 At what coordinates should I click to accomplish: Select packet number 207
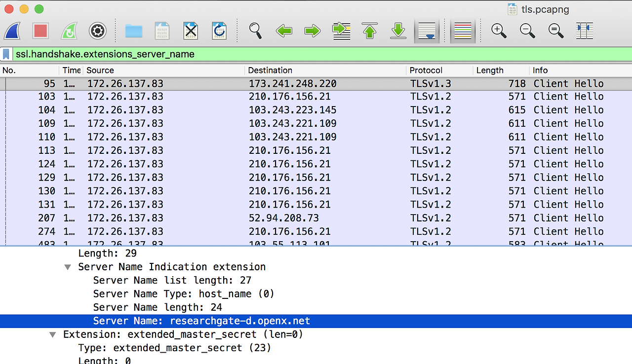point(316,218)
